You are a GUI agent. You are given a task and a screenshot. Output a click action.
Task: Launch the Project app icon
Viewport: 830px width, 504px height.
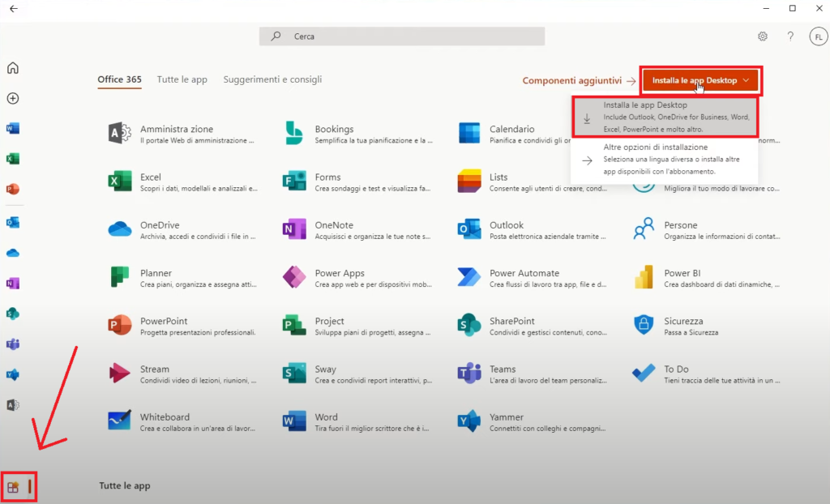tap(293, 325)
